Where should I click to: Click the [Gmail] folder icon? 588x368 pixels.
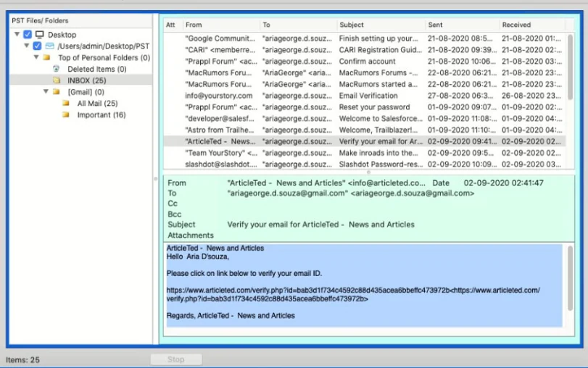point(57,91)
